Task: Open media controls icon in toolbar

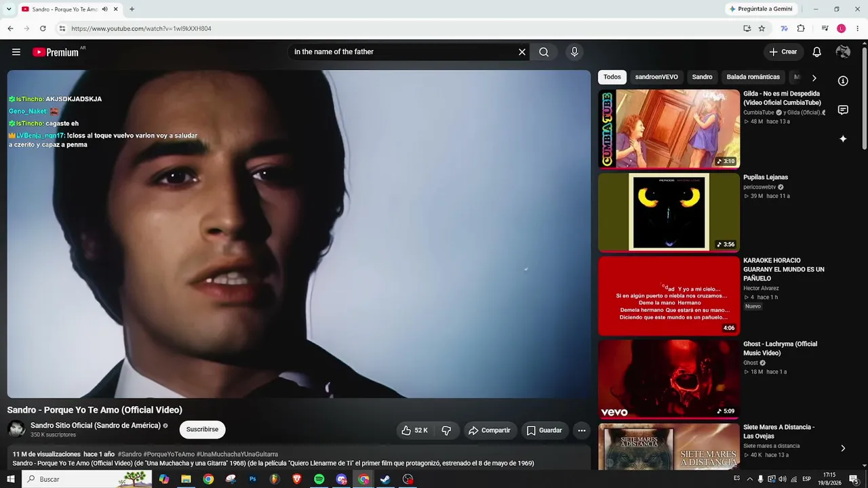Action: pos(825,28)
